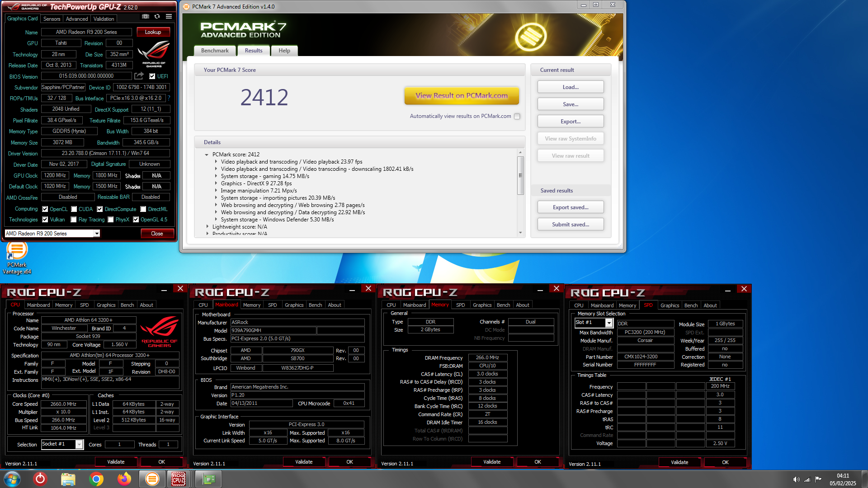Expand Graphics - DirectX 9 27.28 fps item
This screenshot has width=868, height=488.
click(x=216, y=183)
